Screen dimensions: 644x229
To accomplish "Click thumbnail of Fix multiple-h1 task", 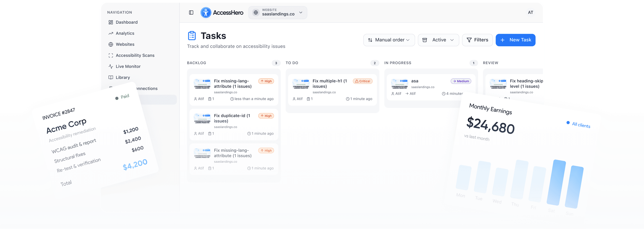I will [301, 84].
